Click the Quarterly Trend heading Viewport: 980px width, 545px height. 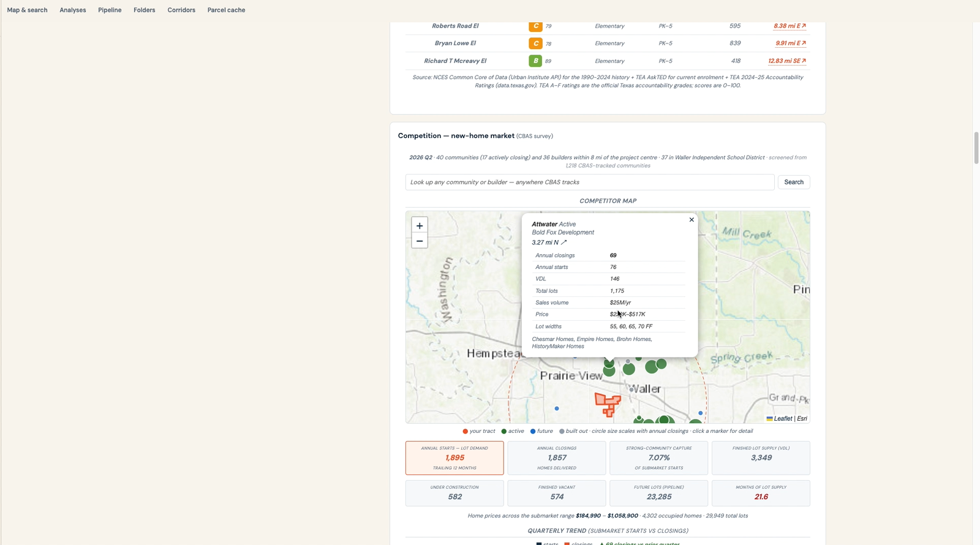(x=608, y=531)
